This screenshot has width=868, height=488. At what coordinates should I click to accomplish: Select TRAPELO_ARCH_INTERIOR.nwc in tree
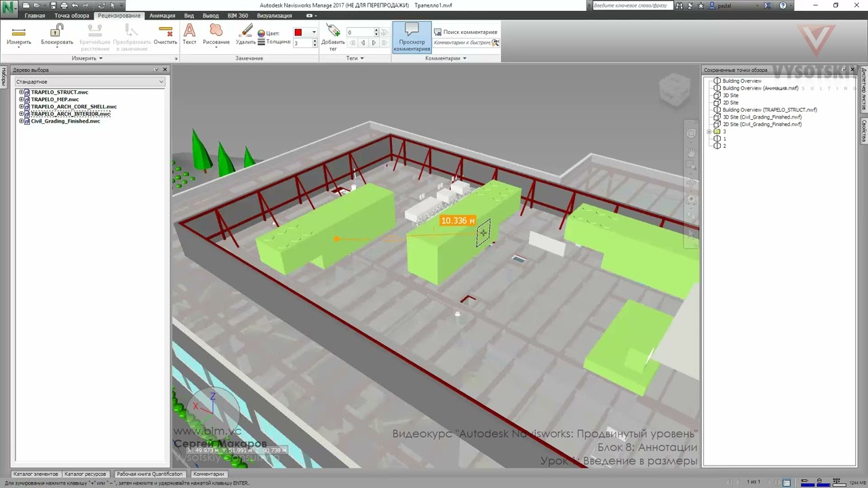71,114
